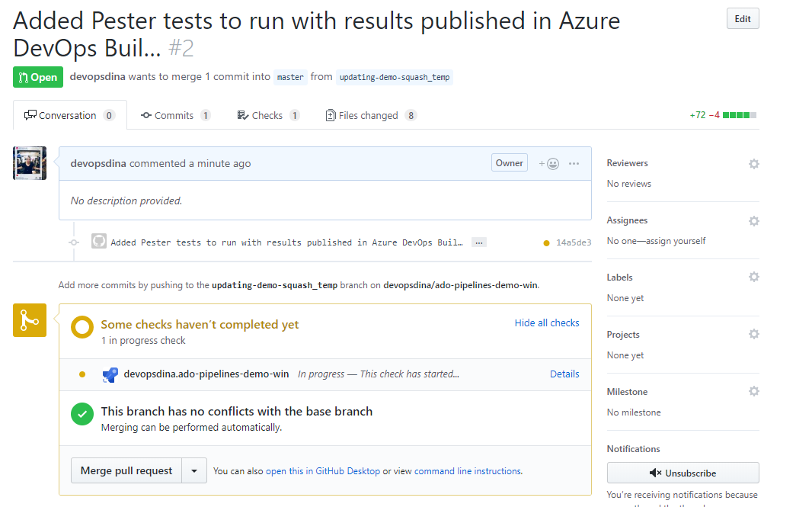Click the Milestone heading
This screenshot has height=507, width=812.
(627, 391)
